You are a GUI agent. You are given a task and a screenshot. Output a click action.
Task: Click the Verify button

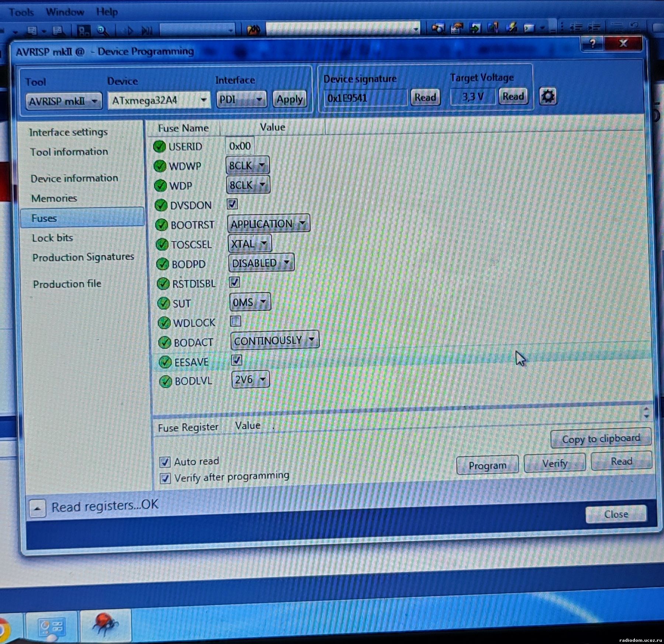pyautogui.click(x=554, y=463)
